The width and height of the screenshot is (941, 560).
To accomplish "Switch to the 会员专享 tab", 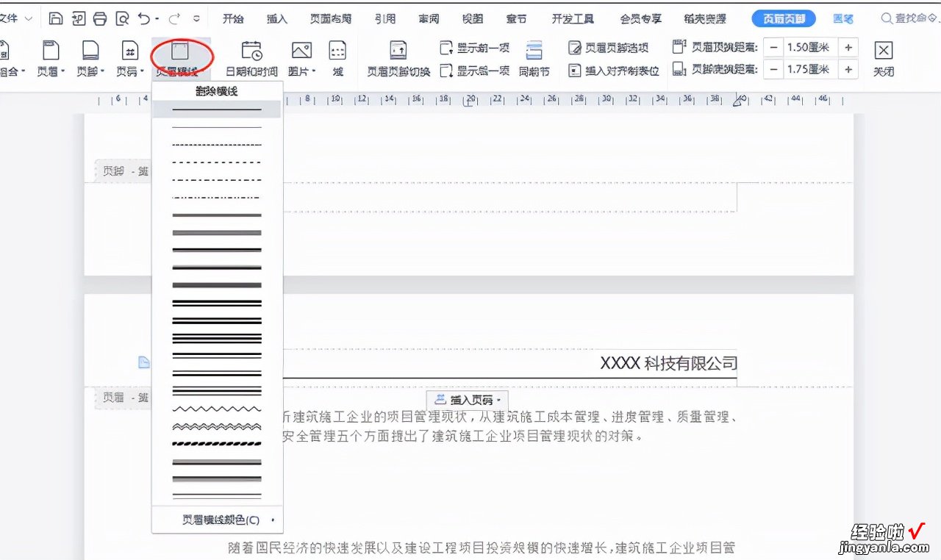I will tap(641, 19).
